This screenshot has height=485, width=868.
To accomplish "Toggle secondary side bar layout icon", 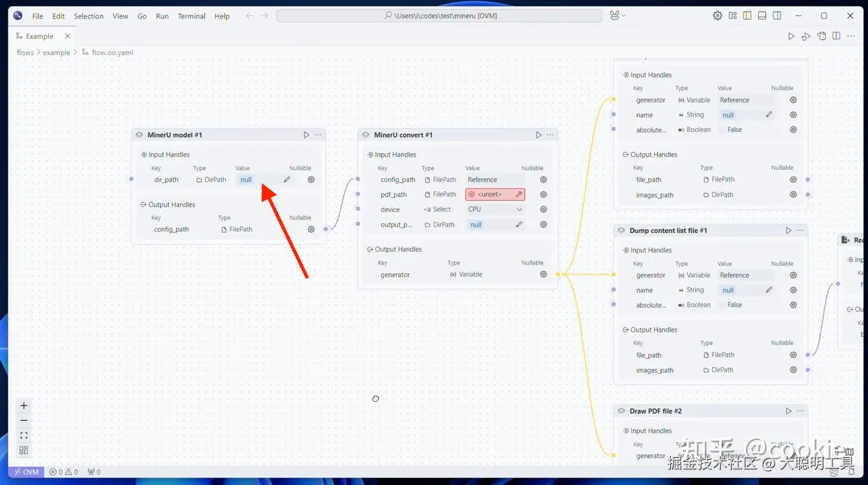I will pyautogui.click(x=777, y=16).
